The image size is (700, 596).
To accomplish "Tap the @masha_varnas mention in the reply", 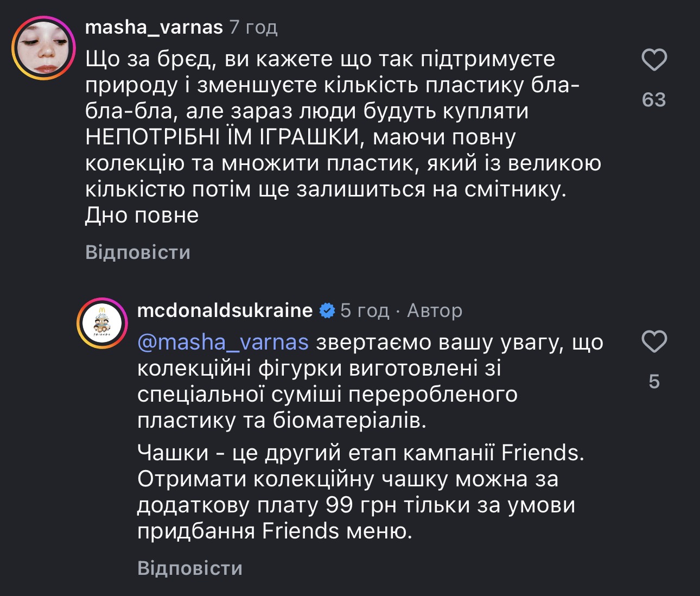I will click(x=223, y=343).
